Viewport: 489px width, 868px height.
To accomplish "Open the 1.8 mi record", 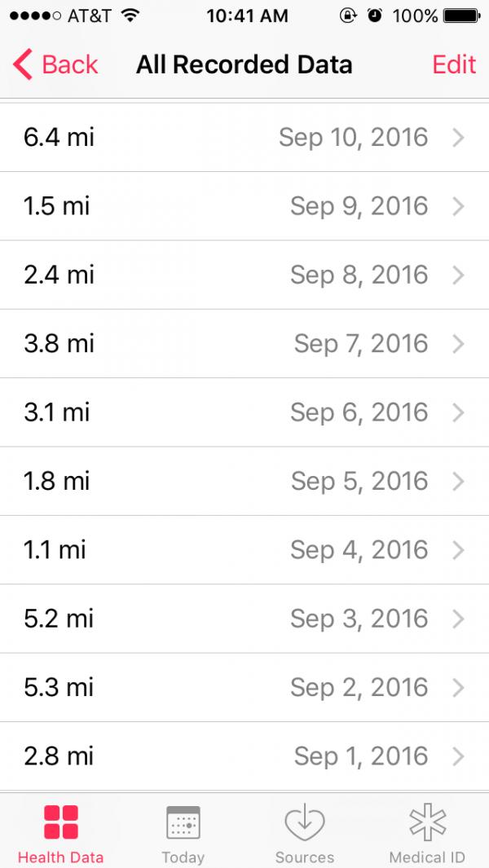I will [56, 481].
